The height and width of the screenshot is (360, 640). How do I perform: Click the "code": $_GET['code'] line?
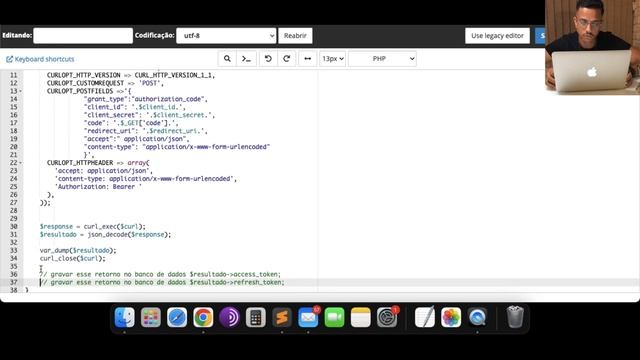[x=131, y=123]
